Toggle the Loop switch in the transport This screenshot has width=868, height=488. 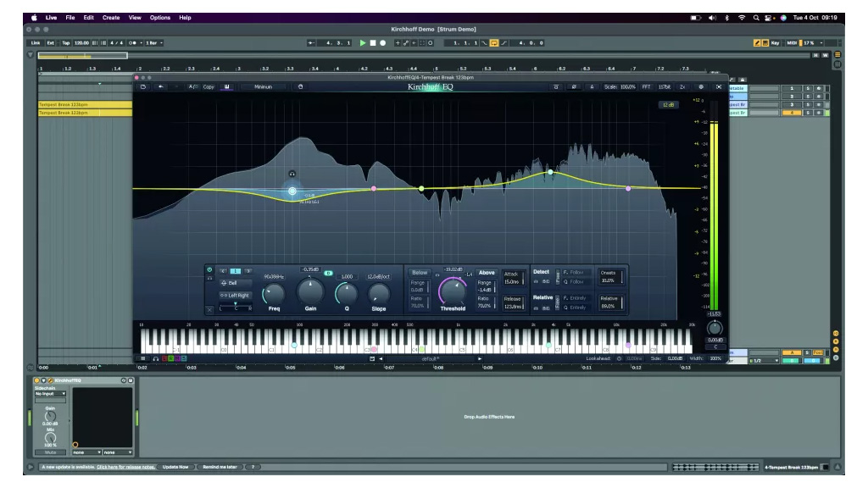494,42
